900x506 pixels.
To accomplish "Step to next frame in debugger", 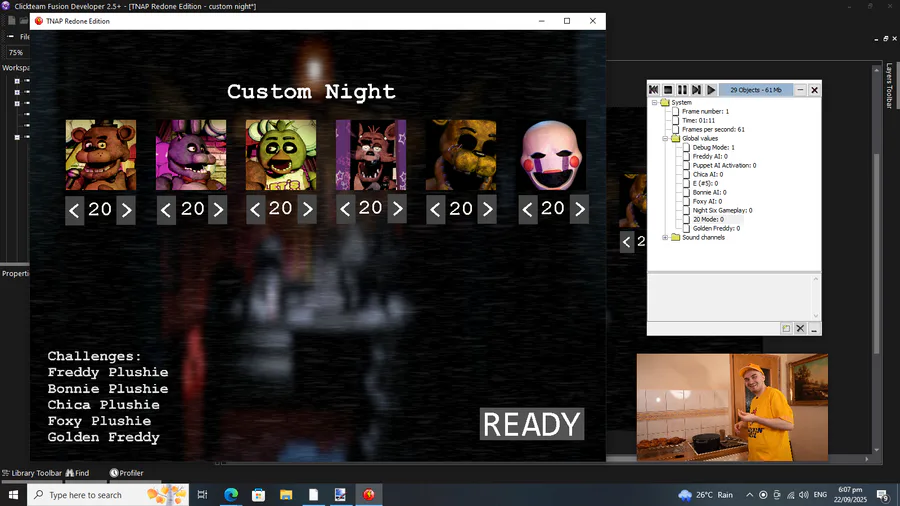I will pyautogui.click(x=696, y=90).
